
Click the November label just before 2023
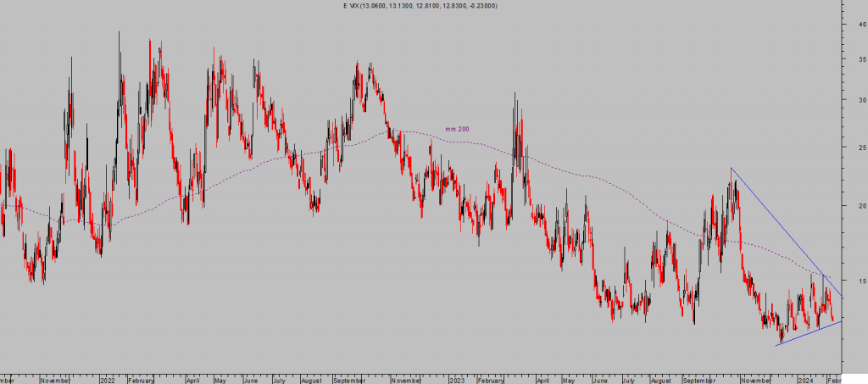(406, 381)
